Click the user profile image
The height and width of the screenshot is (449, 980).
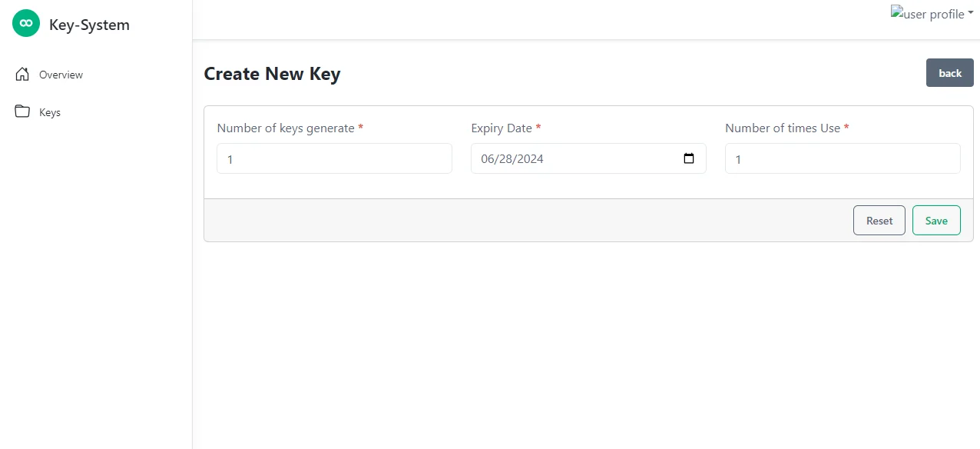click(927, 14)
